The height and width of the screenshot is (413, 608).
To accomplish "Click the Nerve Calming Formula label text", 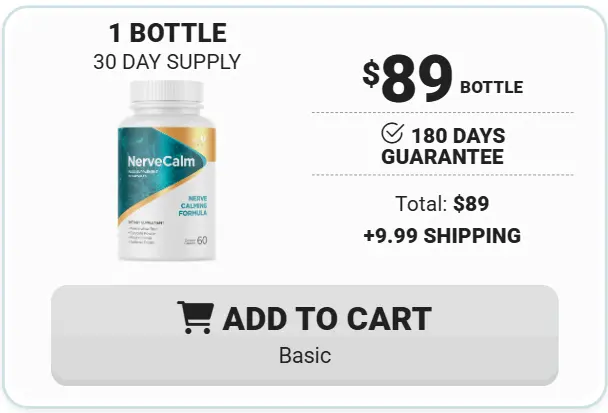I will point(193,206).
